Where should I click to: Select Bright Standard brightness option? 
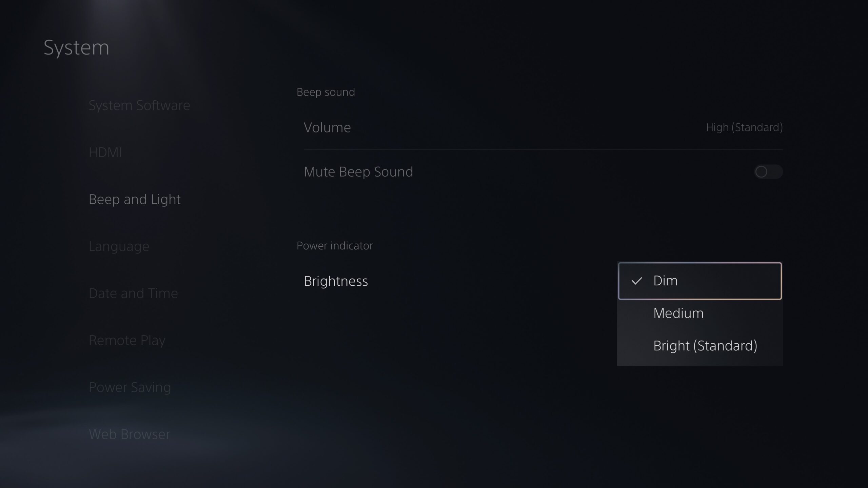click(x=705, y=346)
